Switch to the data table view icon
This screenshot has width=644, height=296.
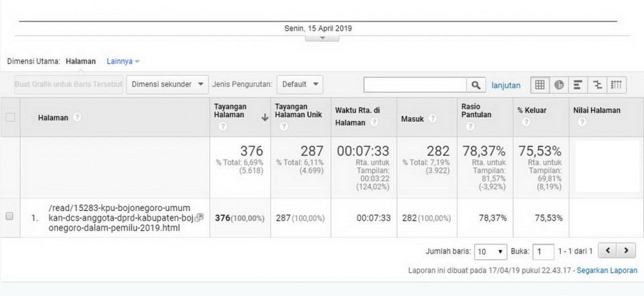[x=540, y=84]
